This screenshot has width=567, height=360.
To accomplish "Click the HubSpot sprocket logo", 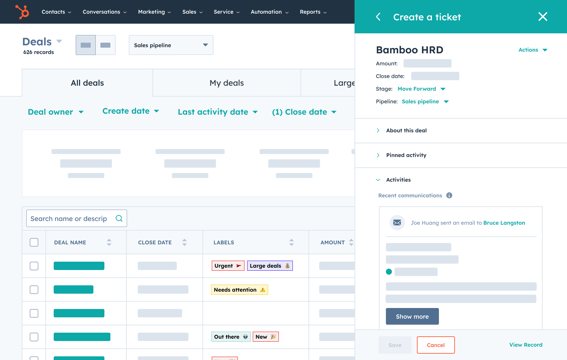I will 22,12.
